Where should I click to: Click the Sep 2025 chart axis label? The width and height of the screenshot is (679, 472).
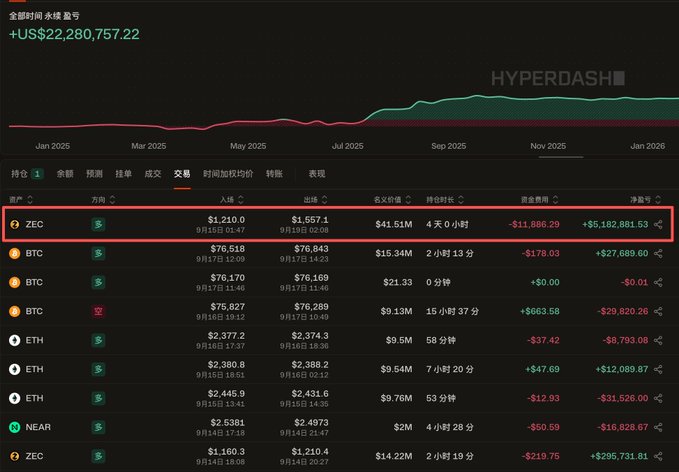(x=449, y=146)
